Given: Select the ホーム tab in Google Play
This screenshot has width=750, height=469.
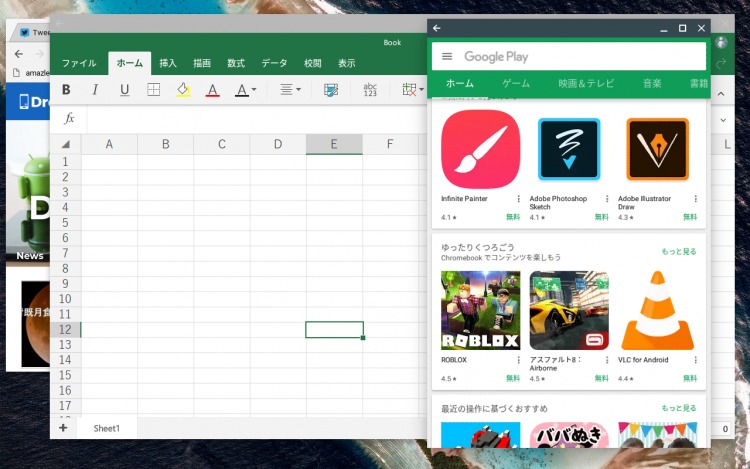Looking at the screenshot, I should (460, 84).
